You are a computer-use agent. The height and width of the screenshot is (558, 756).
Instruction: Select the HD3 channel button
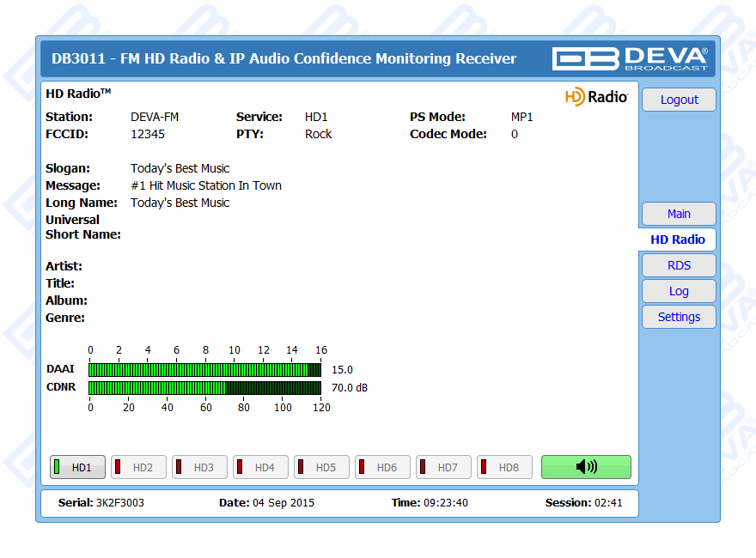point(200,467)
